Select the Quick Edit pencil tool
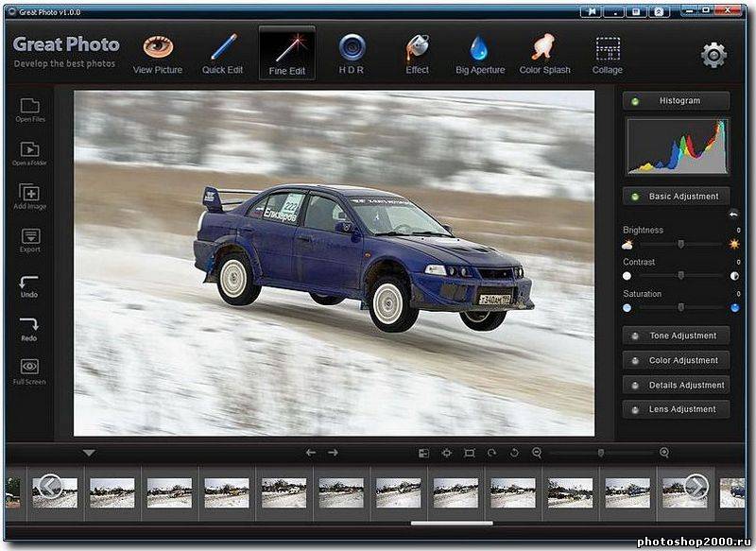Screen dimensions: 756x551 tap(223, 53)
